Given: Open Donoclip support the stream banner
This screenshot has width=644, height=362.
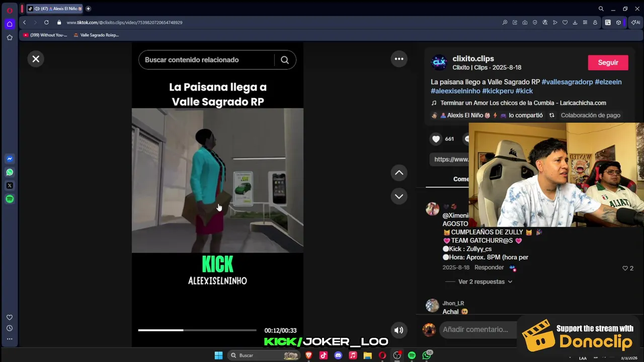Looking at the screenshot, I should [579, 335].
